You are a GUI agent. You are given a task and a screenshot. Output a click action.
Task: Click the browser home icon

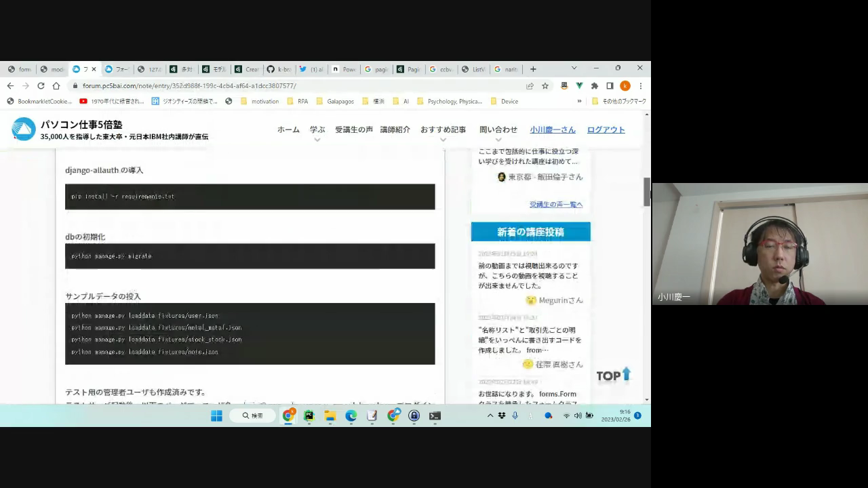pos(56,86)
